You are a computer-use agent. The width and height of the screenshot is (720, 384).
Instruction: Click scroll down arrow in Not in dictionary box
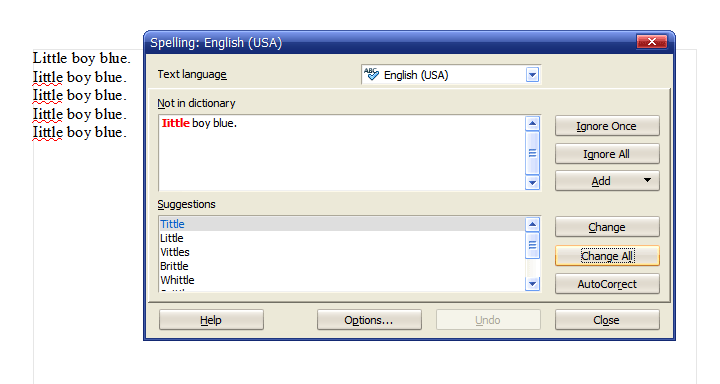pyautogui.click(x=532, y=182)
